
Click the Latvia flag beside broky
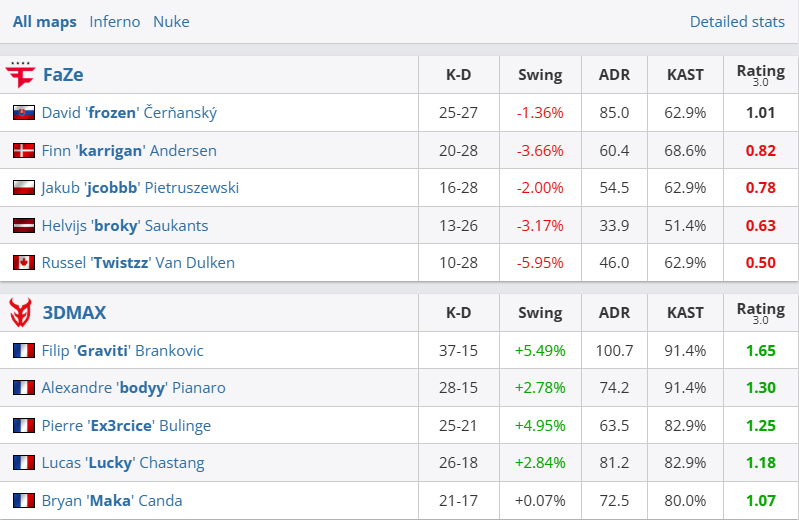point(24,226)
